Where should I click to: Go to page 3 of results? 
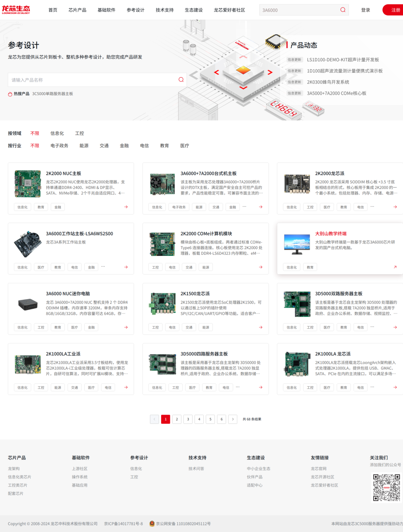188,419
